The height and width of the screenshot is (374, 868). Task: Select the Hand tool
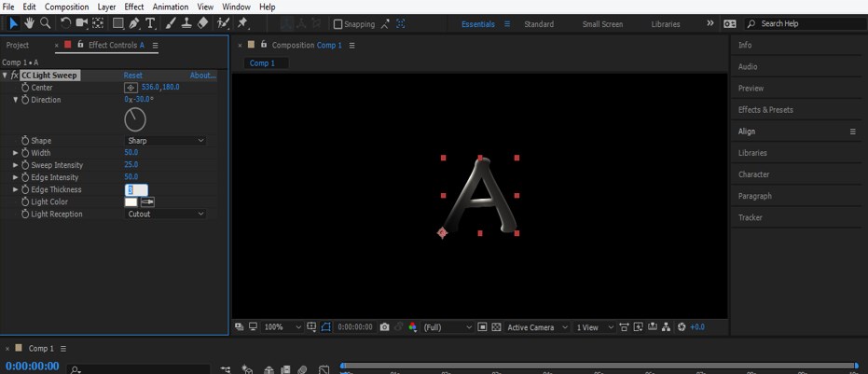tap(29, 23)
